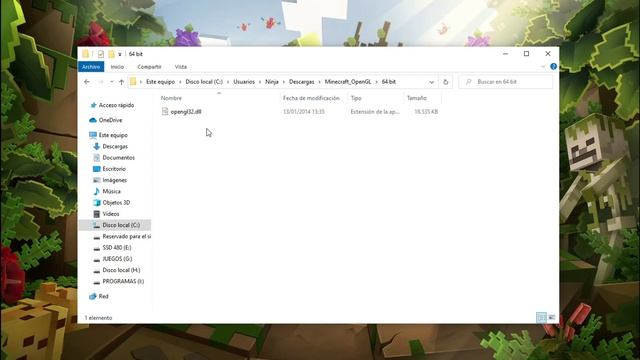Open Música folder in sidebar
640x360 pixels.
(111, 191)
